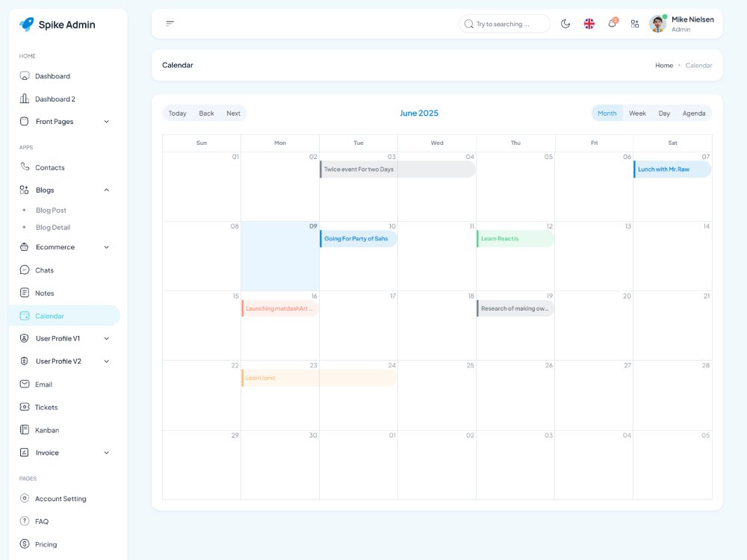Image resolution: width=747 pixels, height=560 pixels.
Task: Select the green Learn ReactJs event
Action: point(515,238)
